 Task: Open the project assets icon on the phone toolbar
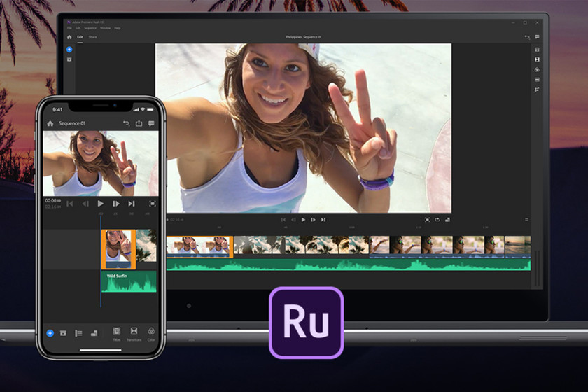[64, 333]
